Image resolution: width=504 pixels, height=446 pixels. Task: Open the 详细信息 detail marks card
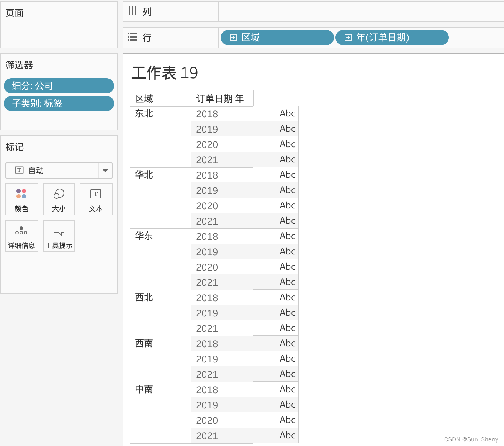pos(21,236)
